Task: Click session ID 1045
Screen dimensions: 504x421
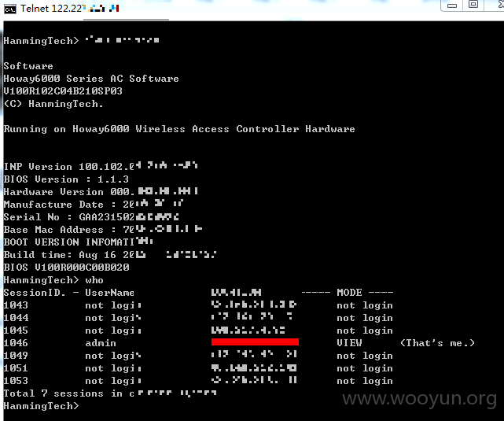Action: [x=16, y=331]
